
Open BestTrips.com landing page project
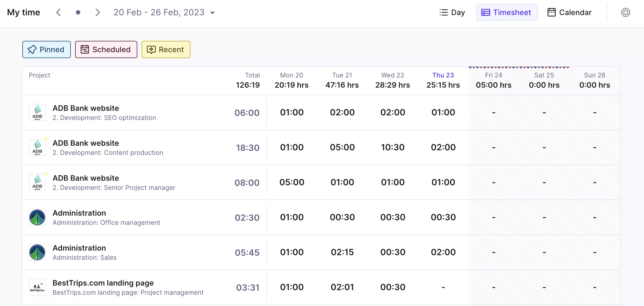click(x=128, y=287)
